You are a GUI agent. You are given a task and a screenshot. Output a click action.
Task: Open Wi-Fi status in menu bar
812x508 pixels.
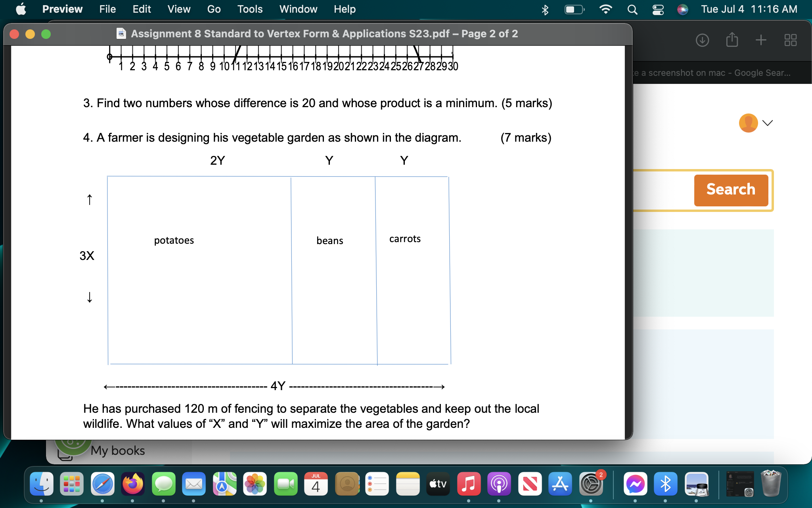(605, 10)
